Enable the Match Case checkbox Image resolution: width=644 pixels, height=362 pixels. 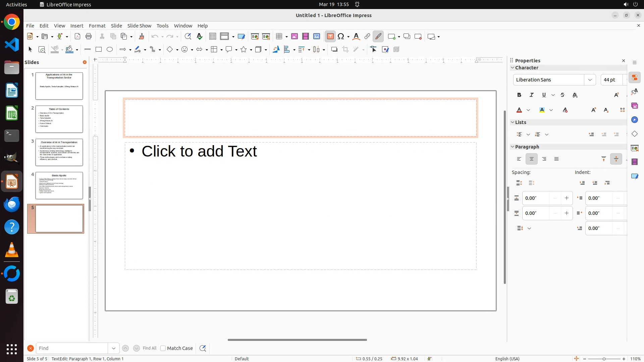(x=163, y=348)
